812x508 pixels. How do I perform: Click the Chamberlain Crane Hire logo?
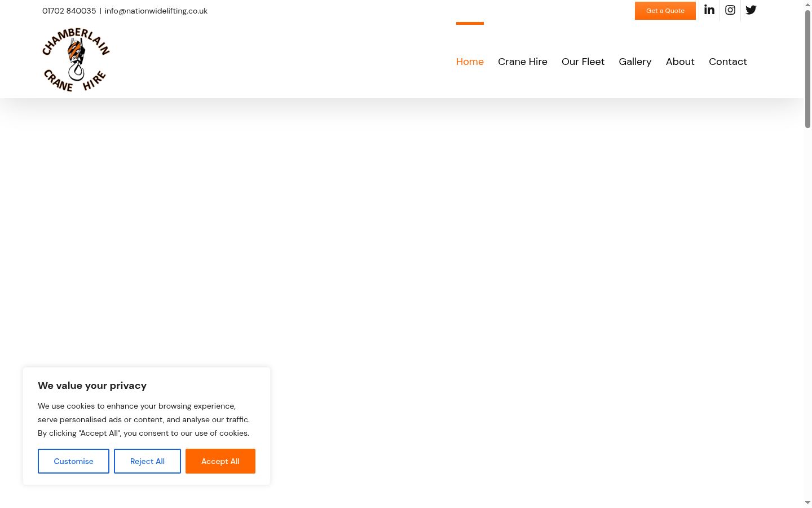tap(76, 60)
